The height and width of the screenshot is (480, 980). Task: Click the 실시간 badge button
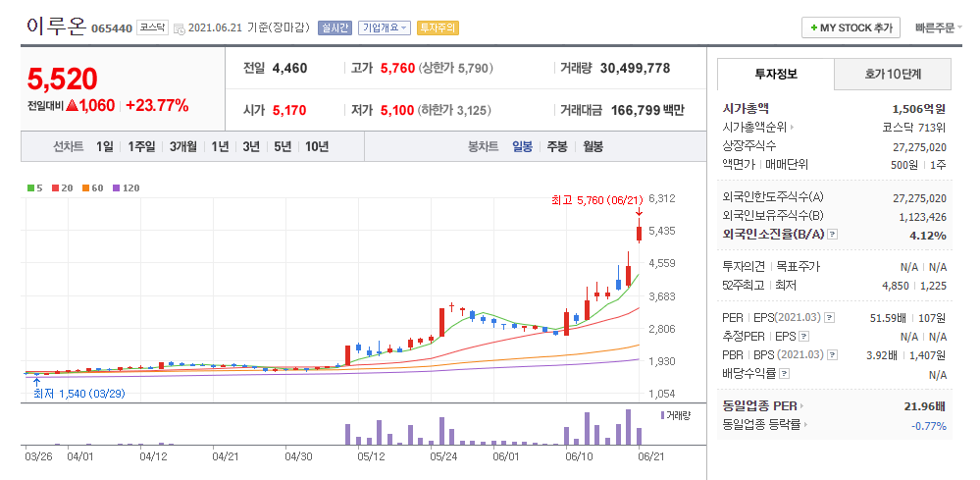coord(335,28)
